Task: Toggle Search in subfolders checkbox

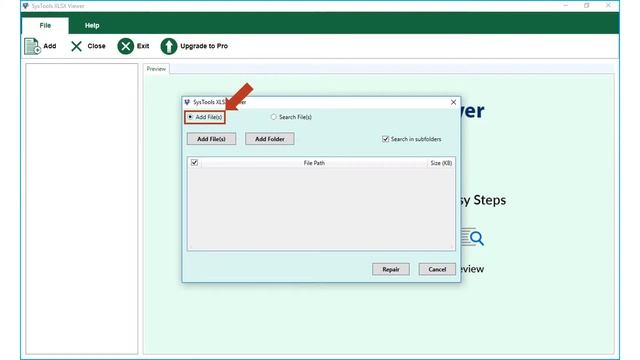Action: [x=385, y=139]
